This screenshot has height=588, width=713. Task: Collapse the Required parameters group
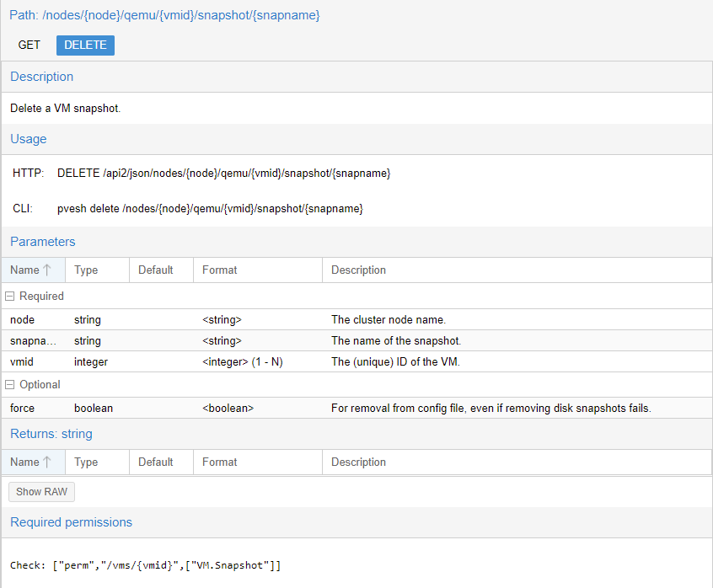tap(10, 297)
